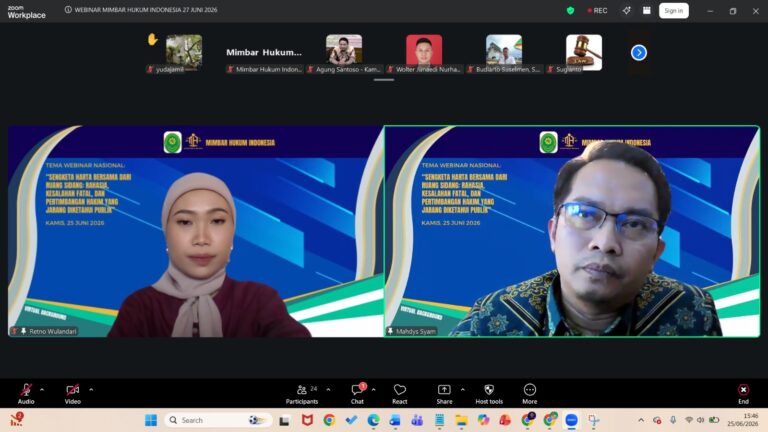768x432 pixels.
Task: Open Host tools shield
Action: [489, 393]
